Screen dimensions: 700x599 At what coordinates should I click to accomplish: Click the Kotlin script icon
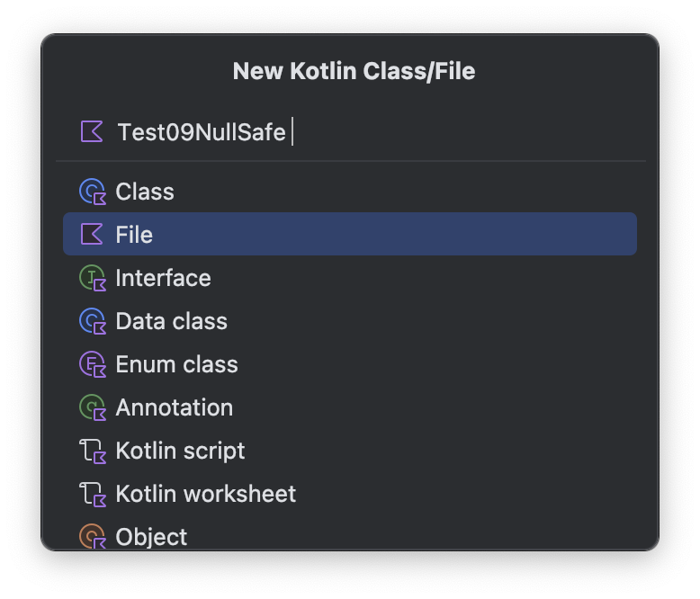[x=93, y=451]
